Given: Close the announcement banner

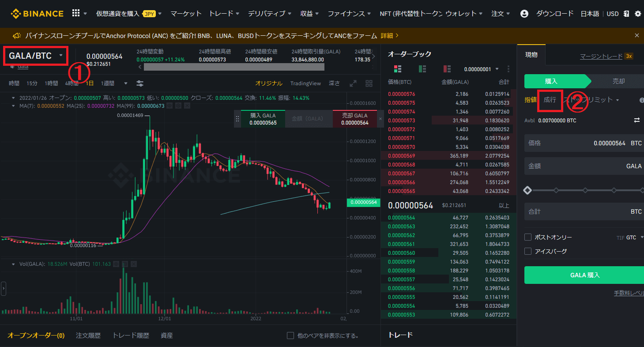Looking at the screenshot, I should coord(636,35).
